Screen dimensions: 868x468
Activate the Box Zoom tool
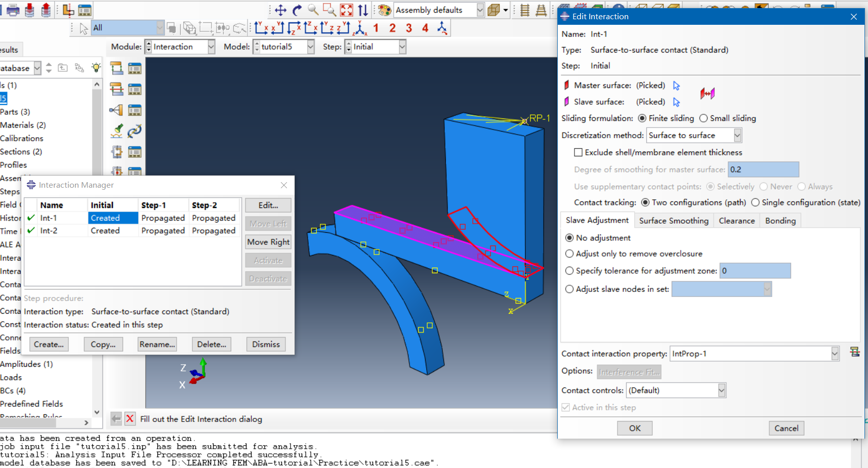[x=329, y=10]
